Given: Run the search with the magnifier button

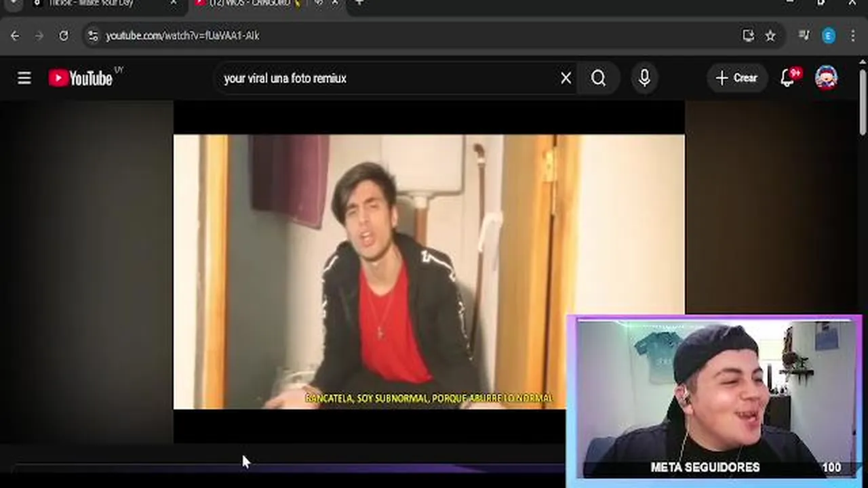Looking at the screenshot, I should point(598,78).
